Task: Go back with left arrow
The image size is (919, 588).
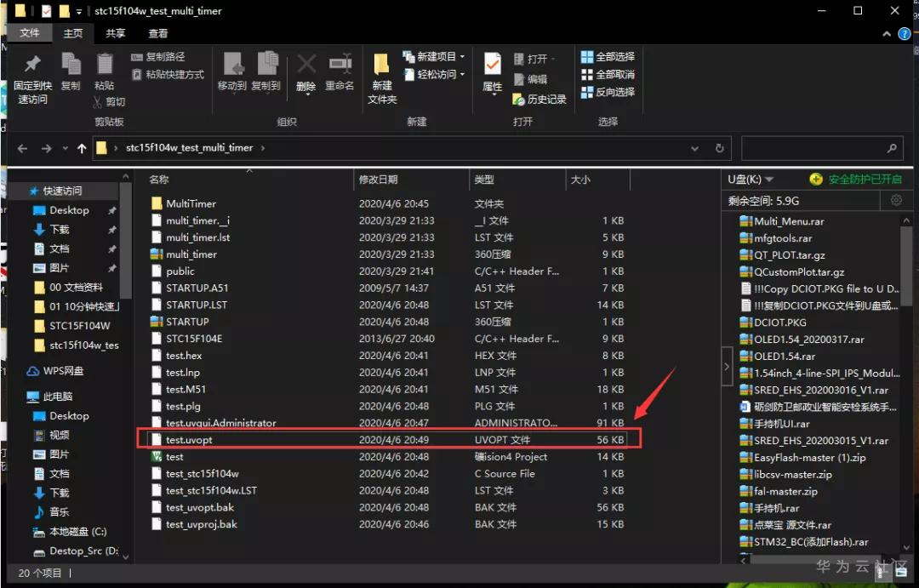Action: coord(22,148)
